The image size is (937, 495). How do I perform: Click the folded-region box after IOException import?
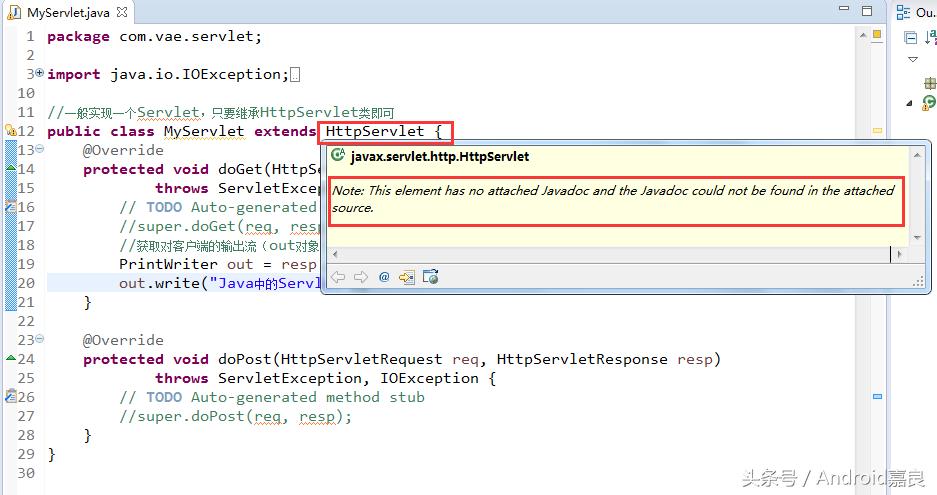pyautogui.click(x=294, y=75)
